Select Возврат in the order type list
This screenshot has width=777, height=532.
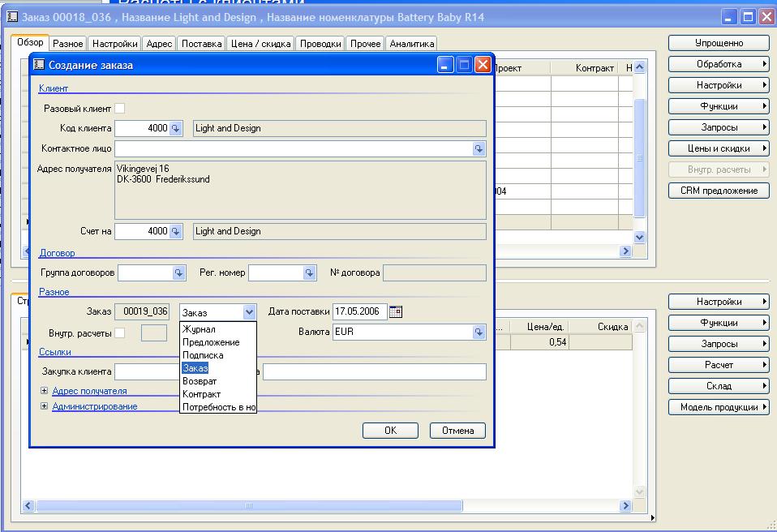200,381
